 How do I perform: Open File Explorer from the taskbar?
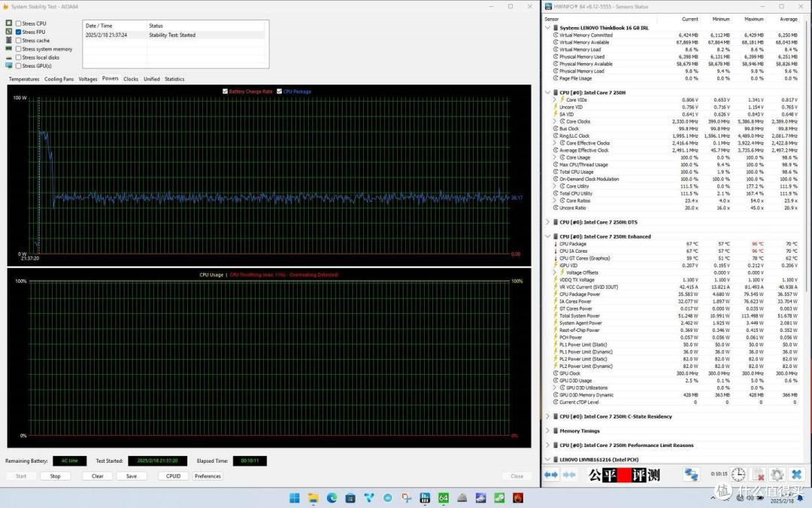pyautogui.click(x=313, y=498)
